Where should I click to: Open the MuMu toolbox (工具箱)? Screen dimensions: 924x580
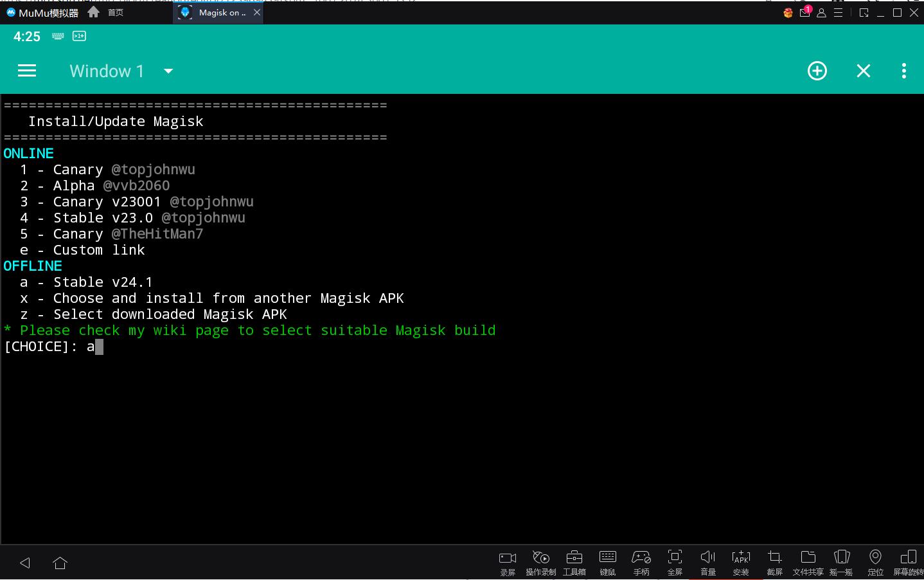[x=574, y=561]
